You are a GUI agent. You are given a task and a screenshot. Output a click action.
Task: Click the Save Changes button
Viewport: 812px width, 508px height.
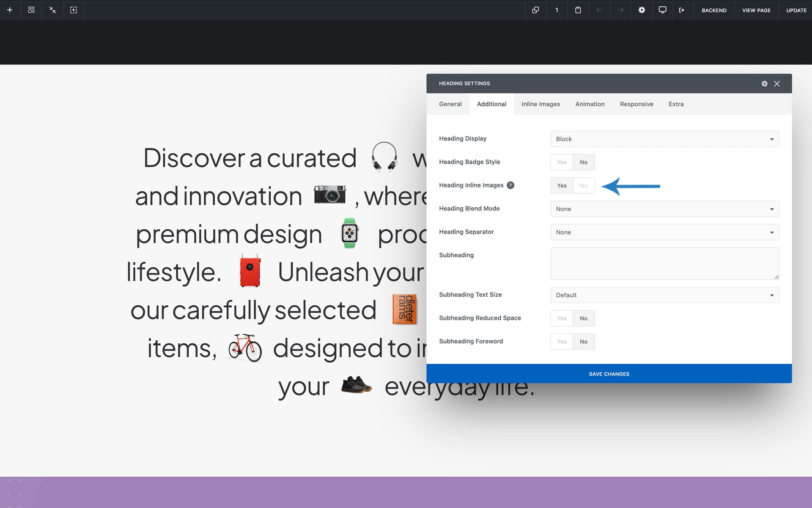point(609,374)
